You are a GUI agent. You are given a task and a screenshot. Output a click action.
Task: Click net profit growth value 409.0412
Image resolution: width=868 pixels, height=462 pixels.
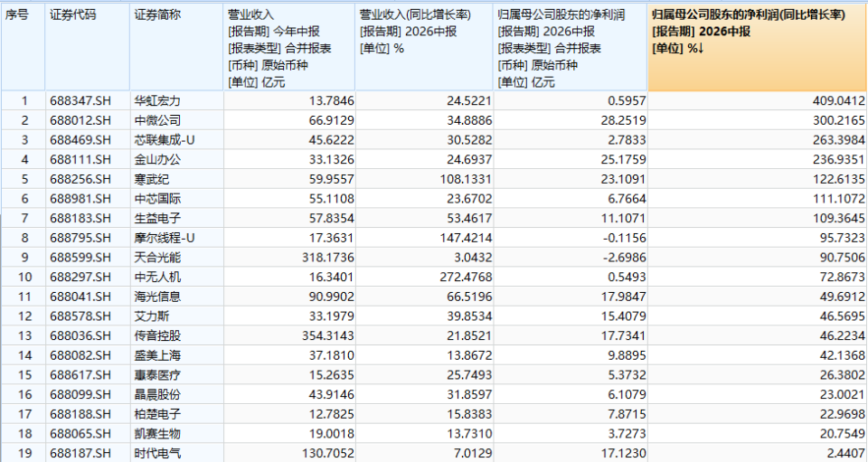coord(840,100)
